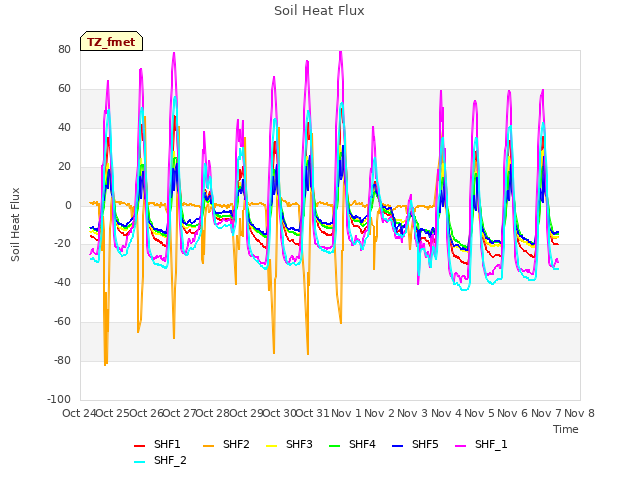Click the y-axis value 0

coord(68,205)
